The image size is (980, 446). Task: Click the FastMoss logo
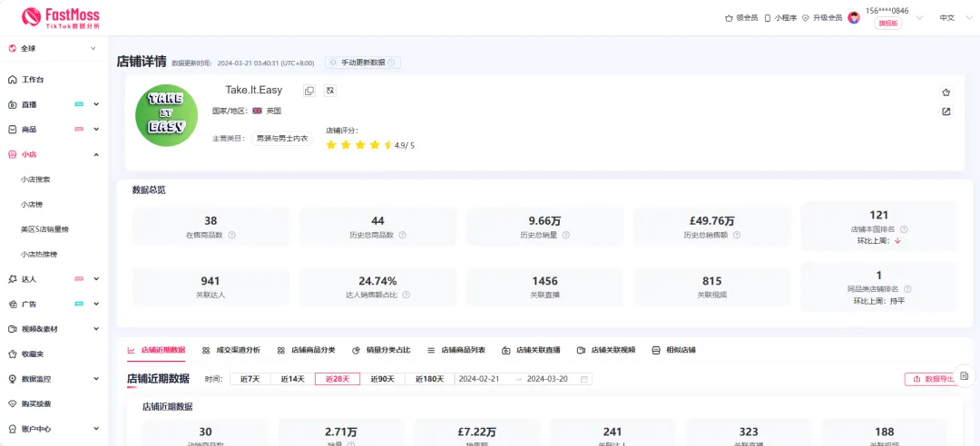pyautogui.click(x=61, y=17)
